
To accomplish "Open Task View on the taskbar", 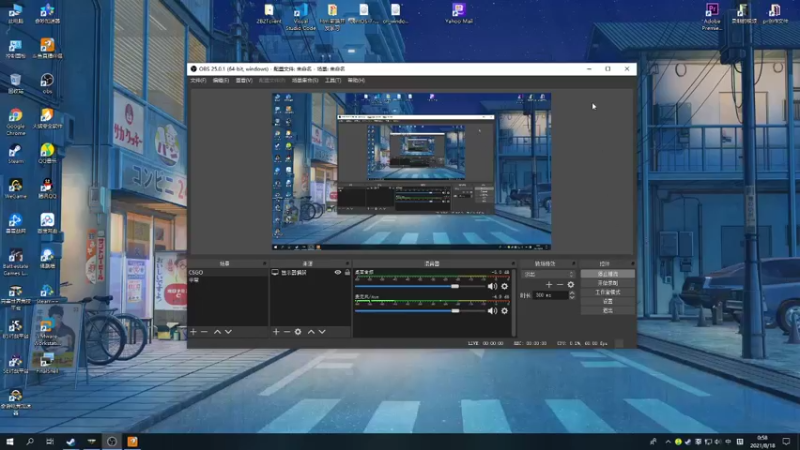I will [x=49, y=441].
